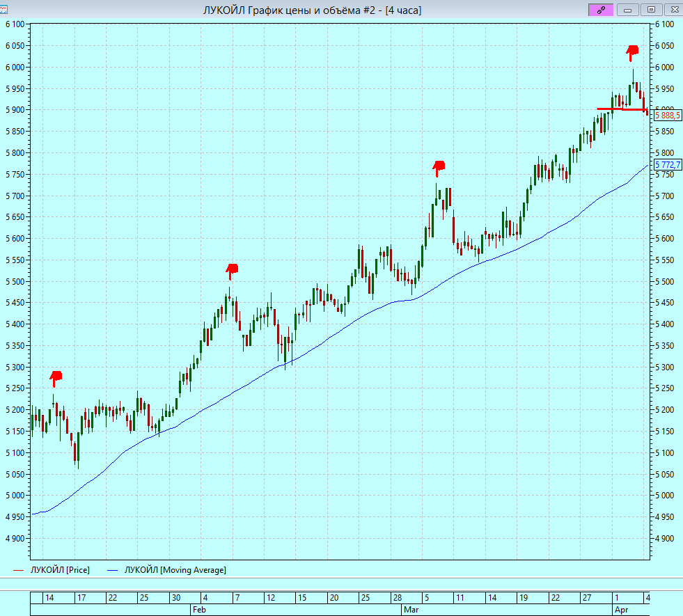The height and width of the screenshot is (616, 683).
Task: Minimize the ЛУКОЙЛ chart window
Action: [x=628, y=10]
